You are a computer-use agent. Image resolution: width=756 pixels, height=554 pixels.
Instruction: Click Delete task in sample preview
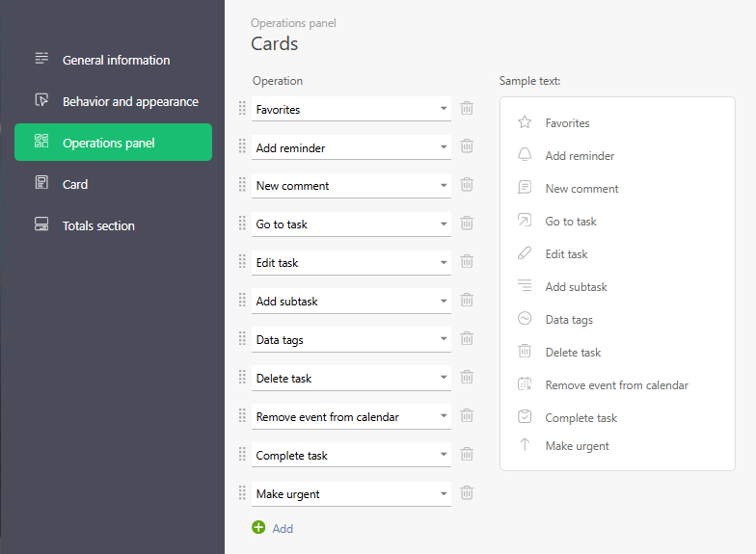[x=573, y=353]
